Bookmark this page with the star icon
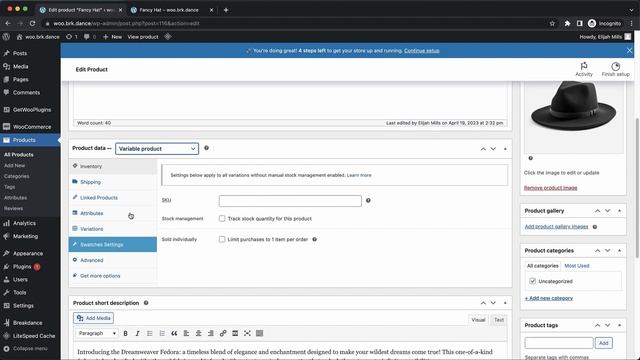The width and height of the screenshot is (640, 360). 552,23
